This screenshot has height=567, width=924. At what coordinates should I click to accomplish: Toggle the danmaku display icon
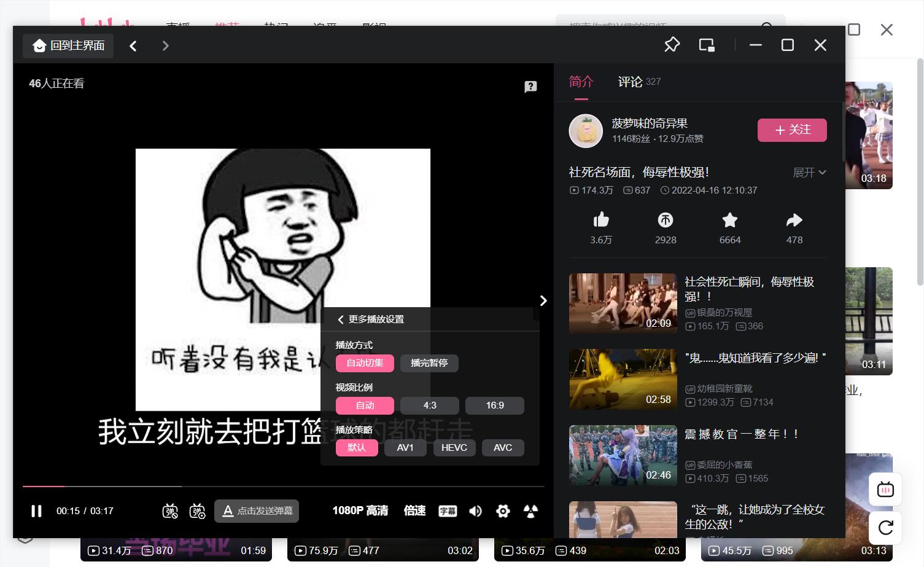click(x=170, y=511)
